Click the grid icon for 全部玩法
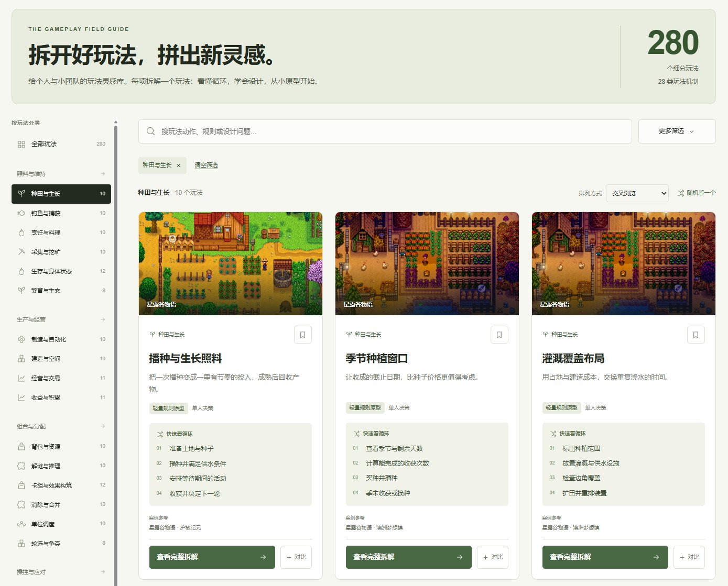Viewport: 728px width, 586px height. pos(21,144)
